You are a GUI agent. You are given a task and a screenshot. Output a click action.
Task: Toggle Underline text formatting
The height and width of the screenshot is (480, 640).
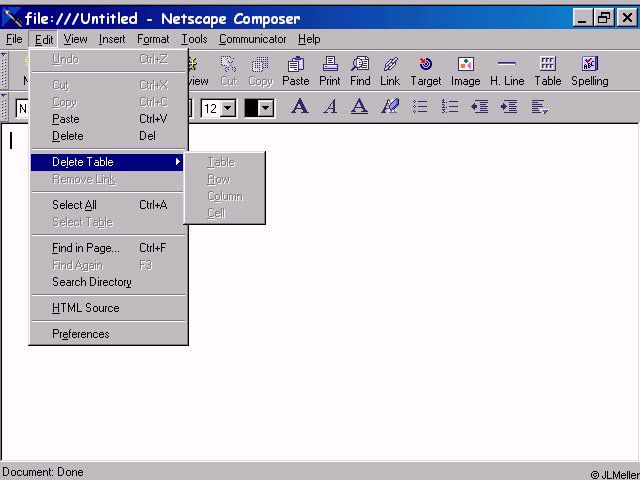point(359,107)
